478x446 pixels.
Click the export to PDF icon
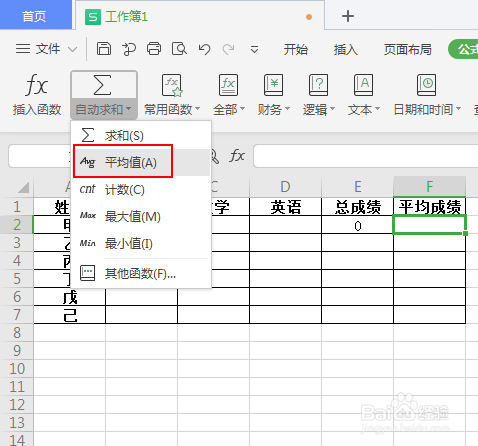129,49
